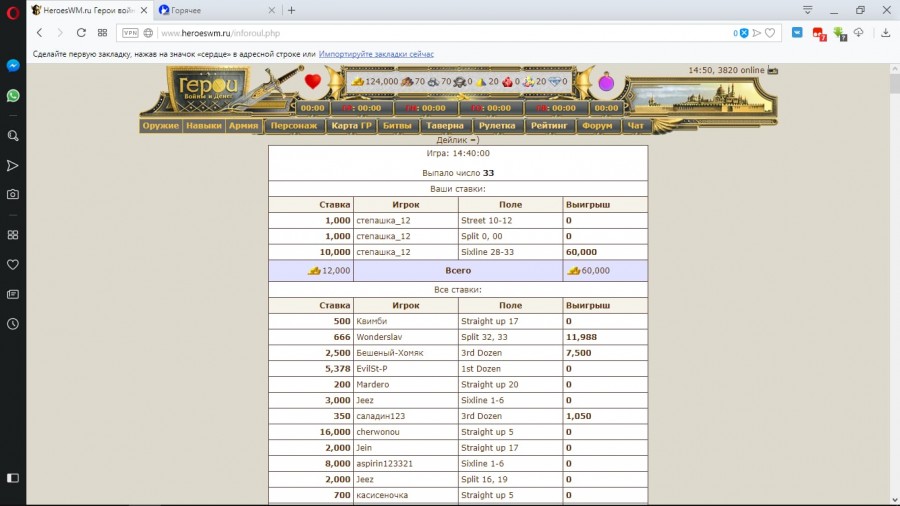Open browser downloads icon
Screen dimensions: 900x506
(x=885, y=33)
